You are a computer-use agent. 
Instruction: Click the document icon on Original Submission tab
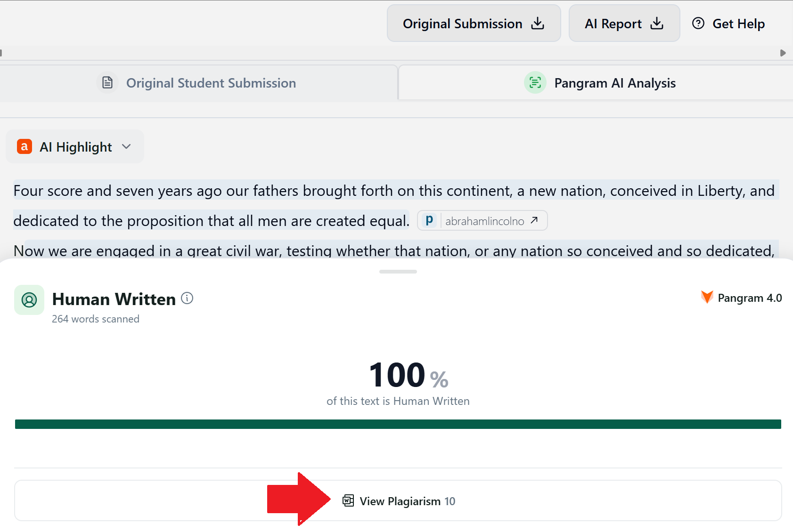(107, 83)
